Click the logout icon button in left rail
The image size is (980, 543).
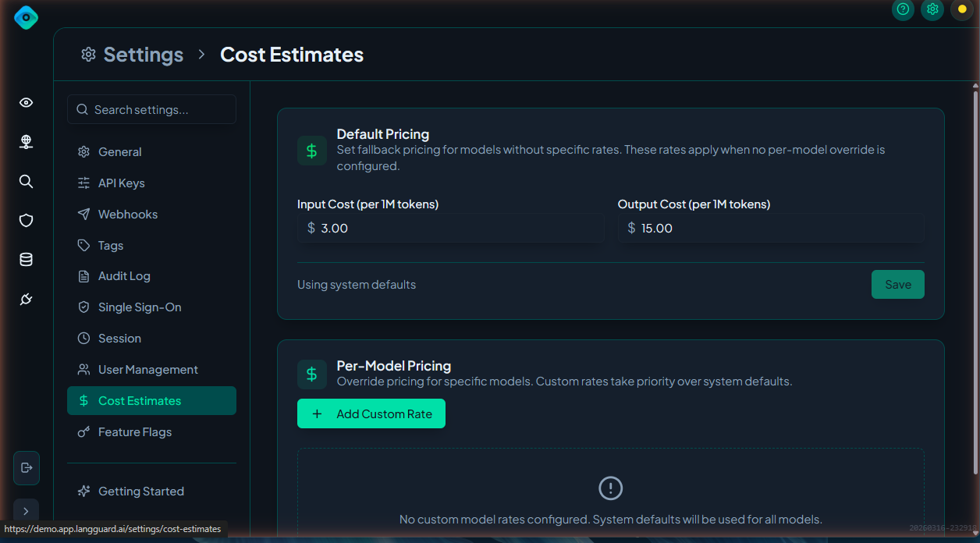(x=27, y=467)
